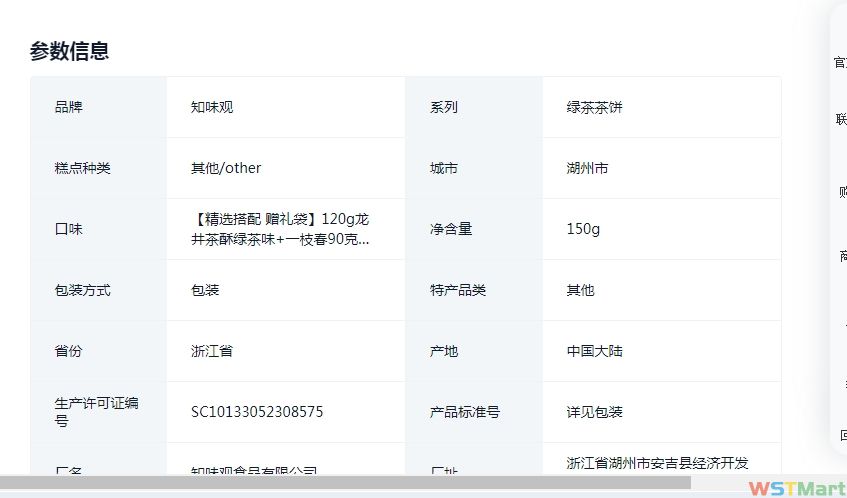Open sidebar item starting with 官
This screenshot has width=847, height=498.
coord(840,63)
